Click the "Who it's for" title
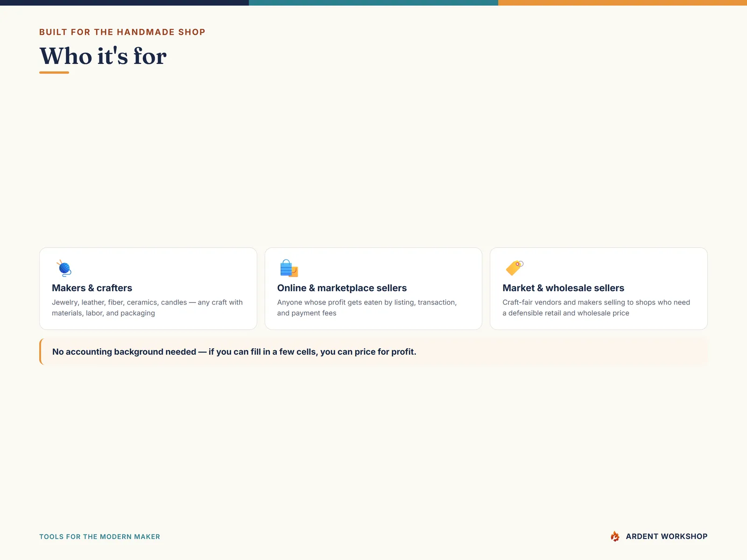 [103, 56]
